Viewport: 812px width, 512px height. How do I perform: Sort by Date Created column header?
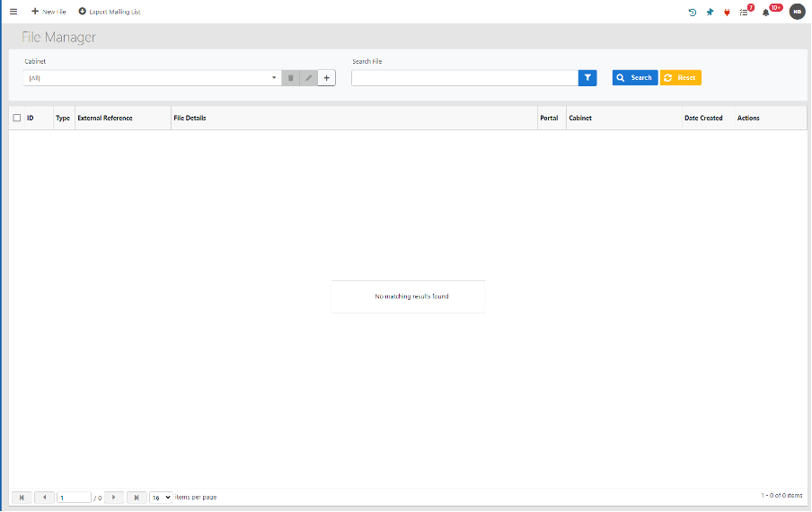click(x=703, y=118)
